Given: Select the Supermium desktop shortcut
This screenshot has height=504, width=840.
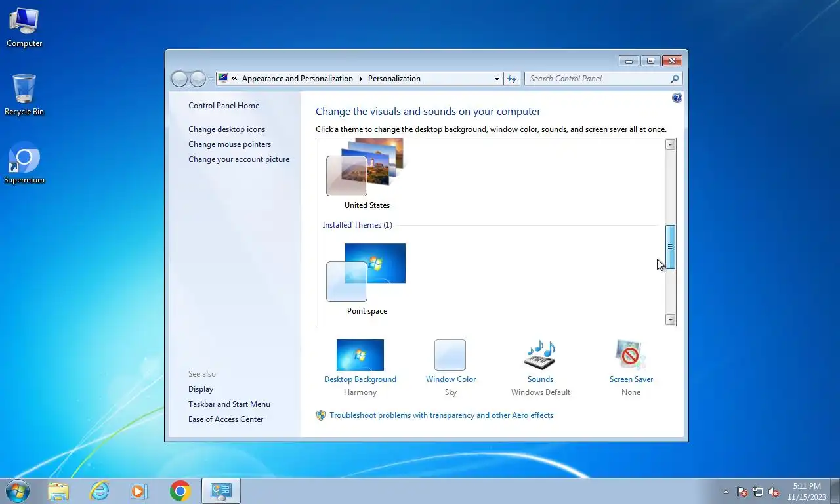Looking at the screenshot, I should (24, 163).
